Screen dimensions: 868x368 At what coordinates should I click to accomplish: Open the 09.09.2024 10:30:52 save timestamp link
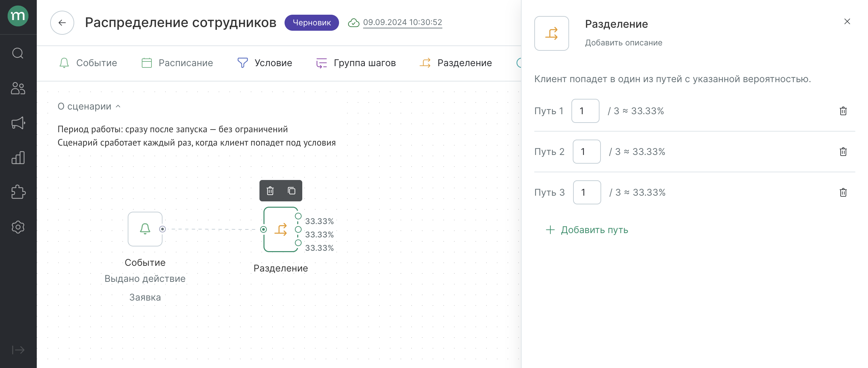[402, 22]
